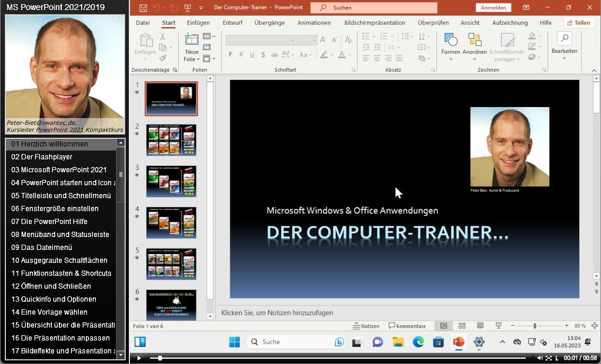Open the Customize Quick Access Toolbar dropdown

201,8
